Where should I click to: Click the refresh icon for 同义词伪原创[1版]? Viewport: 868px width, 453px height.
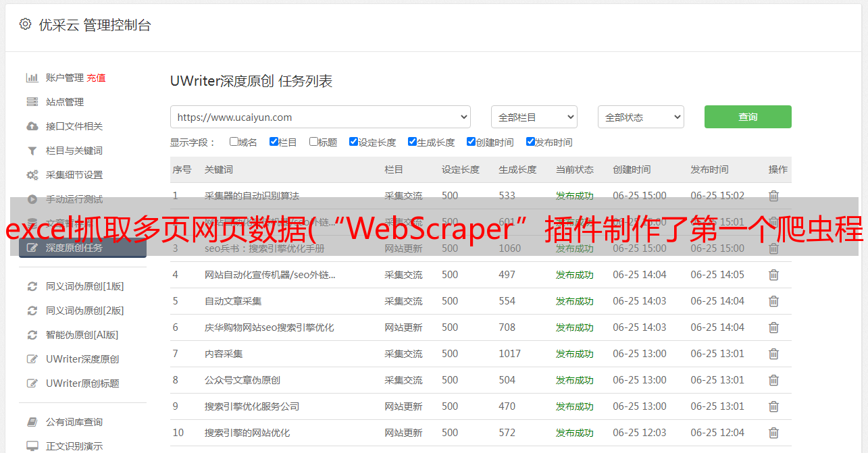click(x=32, y=286)
